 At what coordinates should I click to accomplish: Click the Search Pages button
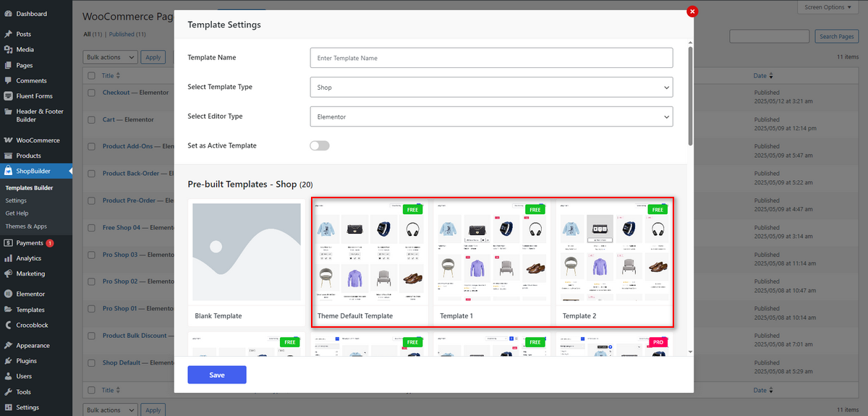click(837, 36)
